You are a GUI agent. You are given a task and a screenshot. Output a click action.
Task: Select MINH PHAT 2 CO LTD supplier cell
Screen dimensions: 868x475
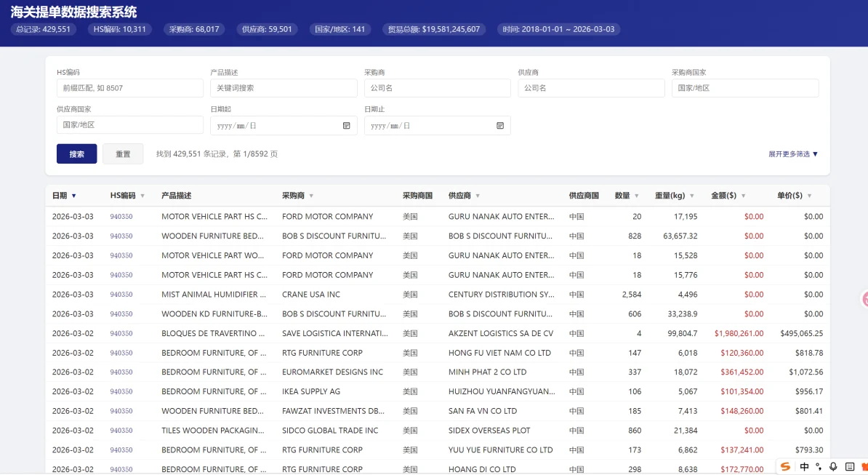[x=488, y=372]
